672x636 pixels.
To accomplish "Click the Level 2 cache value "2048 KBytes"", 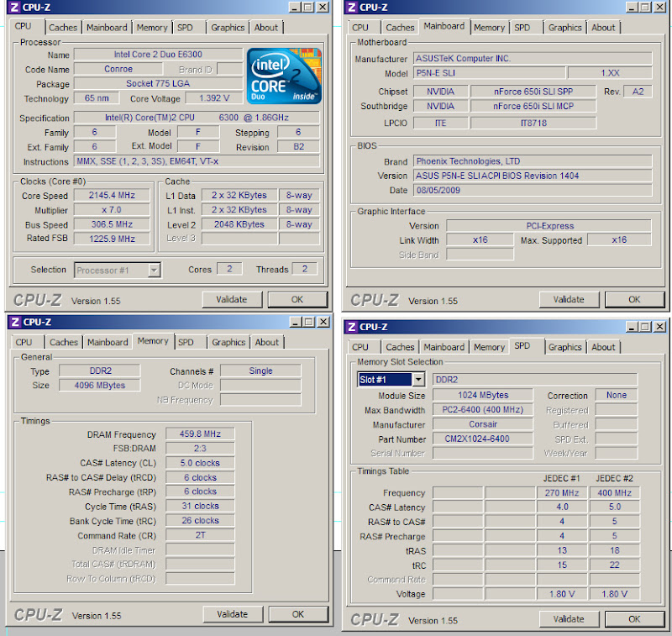I will [239, 224].
